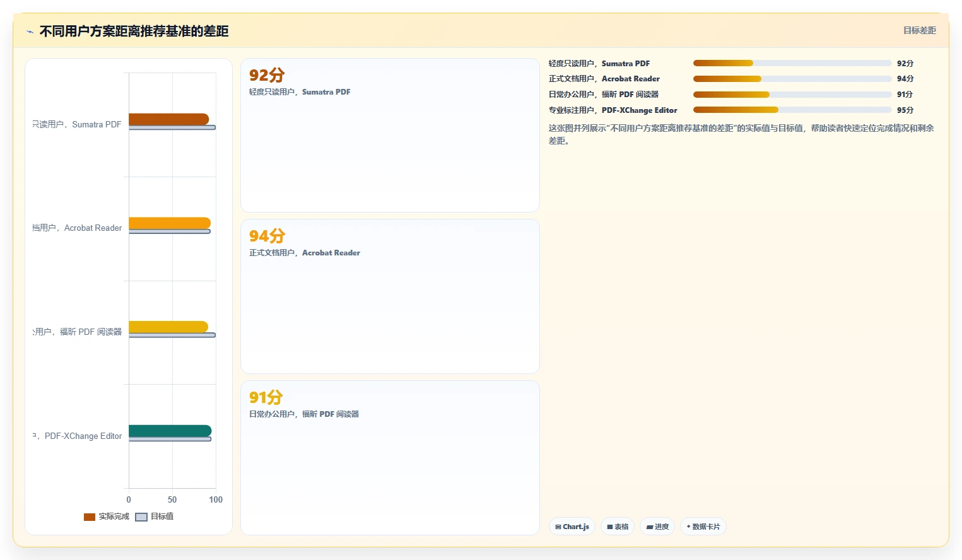Click the 表格 tag chip

618,527
